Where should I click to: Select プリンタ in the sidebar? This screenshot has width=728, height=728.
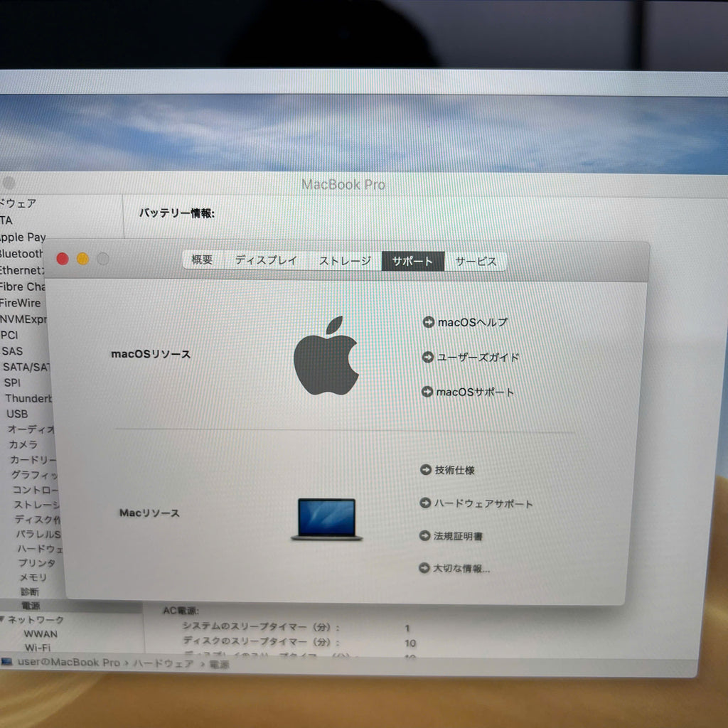[37, 563]
